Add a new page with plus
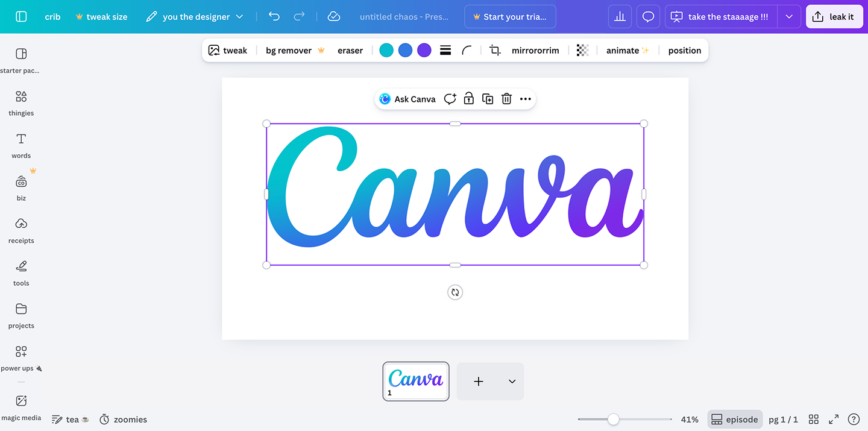The width and height of the screenshot is (868, 431). pos(479,382)
